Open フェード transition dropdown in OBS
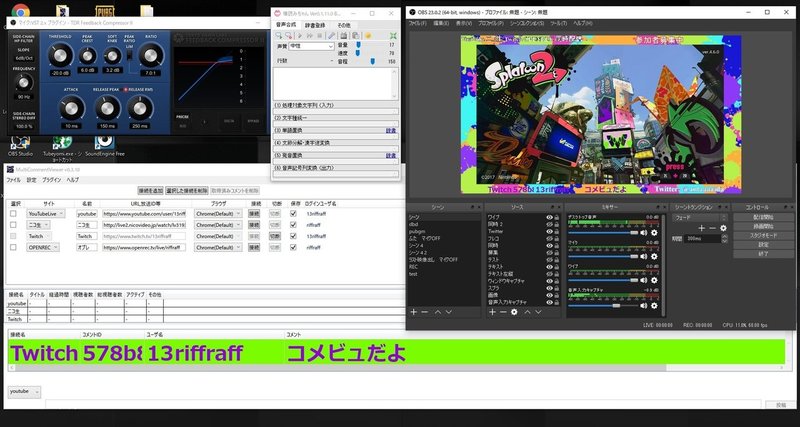This screenshot has width=800, height=427. click(699, 218)
